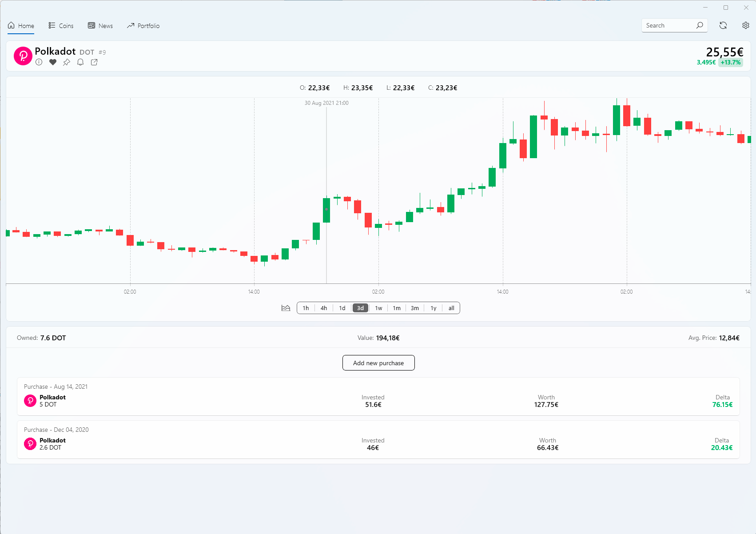Select the 3m timeframe
The image size is (756, 534).
tap(415, 308)
